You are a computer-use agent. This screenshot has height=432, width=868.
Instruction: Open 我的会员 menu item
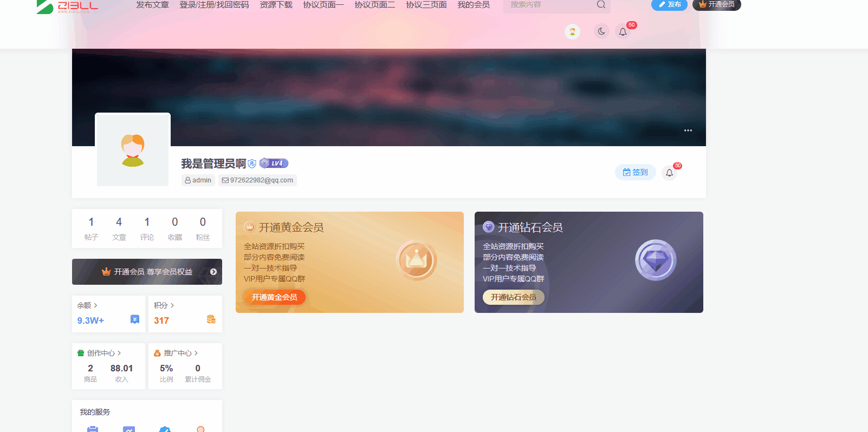point(474,5)
